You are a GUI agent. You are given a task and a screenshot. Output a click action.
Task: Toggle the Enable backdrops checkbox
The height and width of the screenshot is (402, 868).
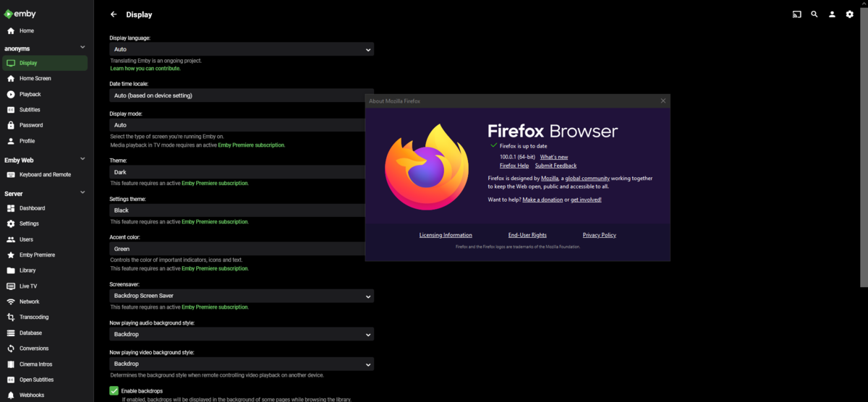click(114, 391)
